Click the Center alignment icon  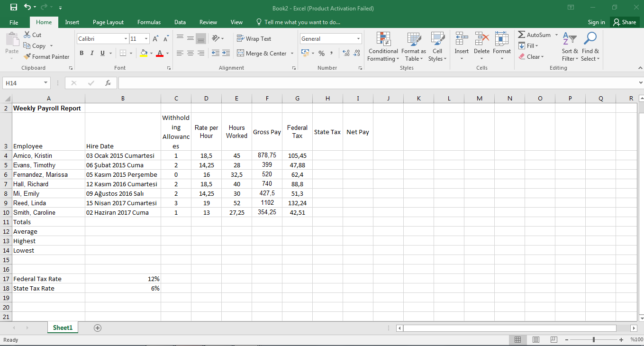[x=190, y=53]
